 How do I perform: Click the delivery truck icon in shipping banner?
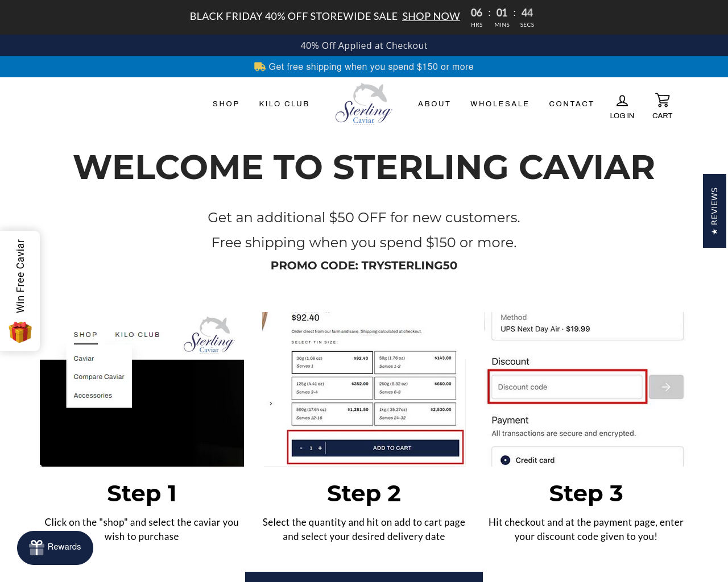pos(260,66)
